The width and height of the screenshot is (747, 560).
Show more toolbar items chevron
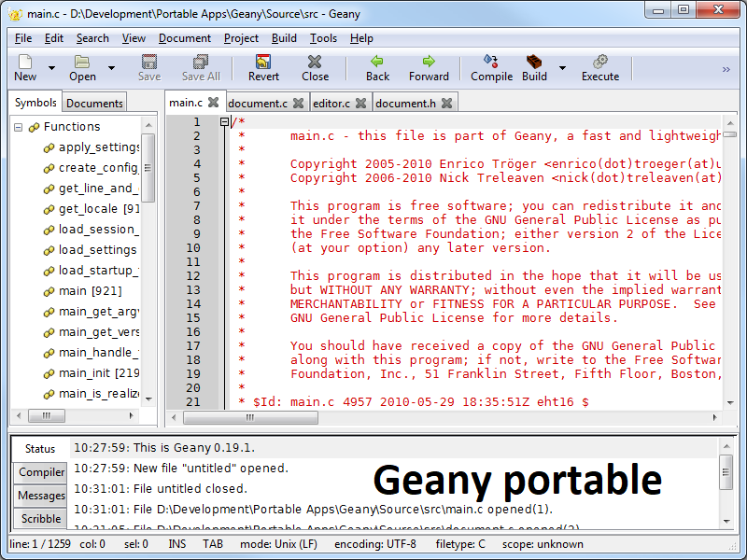(x=726, y=69)
